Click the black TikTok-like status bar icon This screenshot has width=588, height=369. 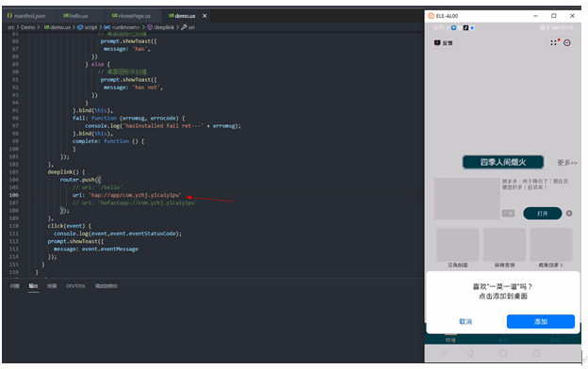pyautogui.click(x=465, y=27)
